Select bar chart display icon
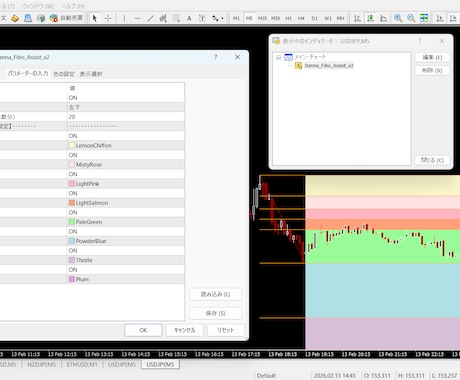Viewport: 460px width, 380px height. (x=357, y=18)
